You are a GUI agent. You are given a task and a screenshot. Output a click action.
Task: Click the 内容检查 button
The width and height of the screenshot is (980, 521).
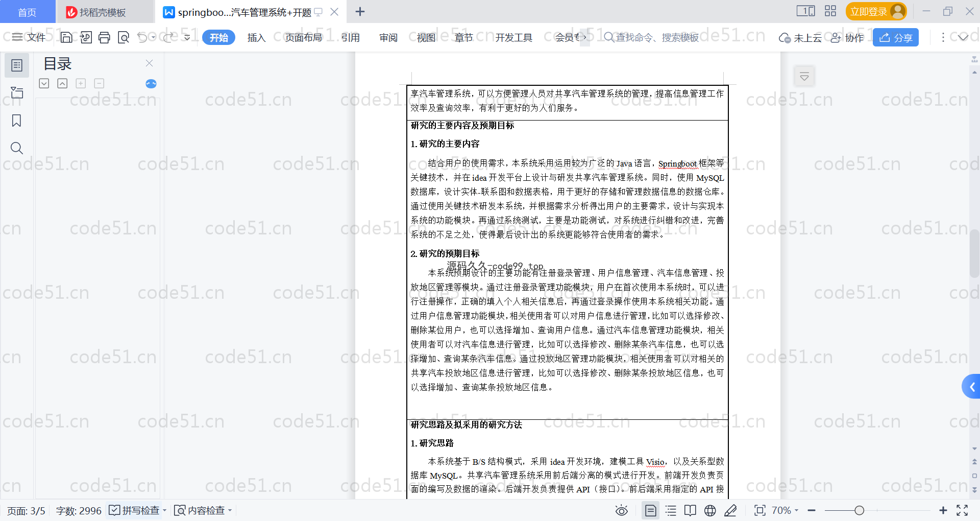(x=200, y=510)
